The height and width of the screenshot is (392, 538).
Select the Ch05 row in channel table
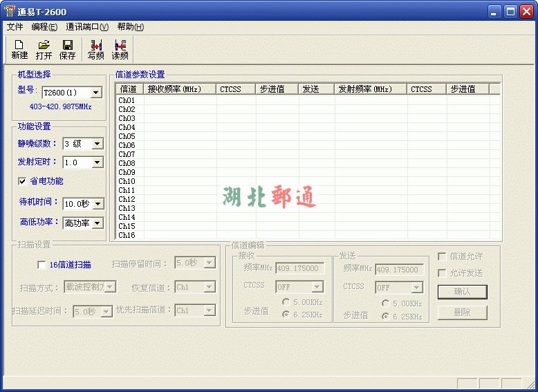coord(127,136)
